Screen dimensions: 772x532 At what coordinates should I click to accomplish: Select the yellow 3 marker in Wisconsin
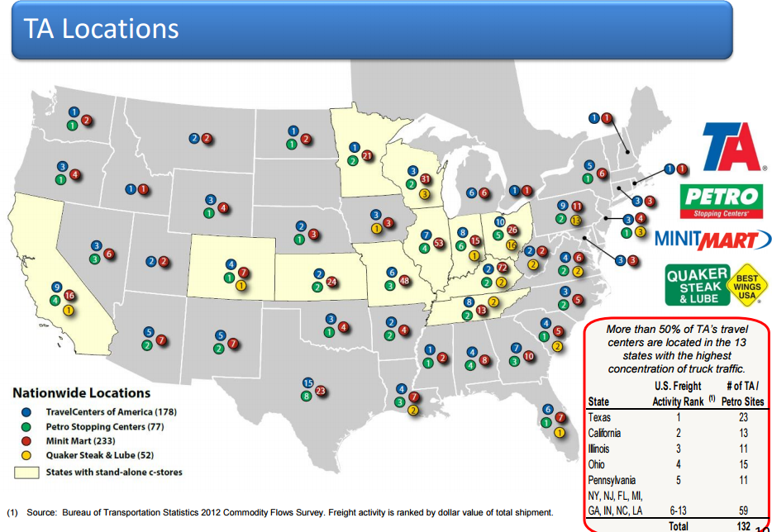(x=424, y=194)
